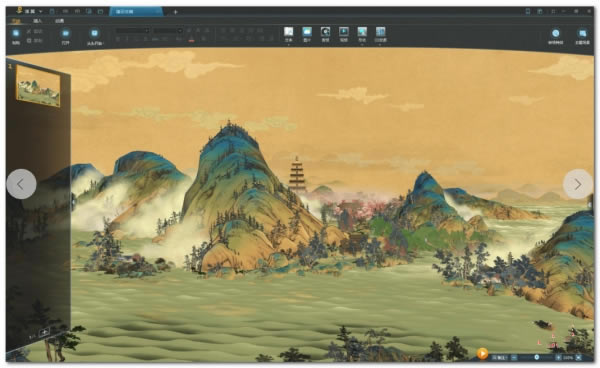The width and height of the screenshot is (600, 368).
Task: Click the shirt-shaped skin icon in the title bar
Action: [540, 12]
